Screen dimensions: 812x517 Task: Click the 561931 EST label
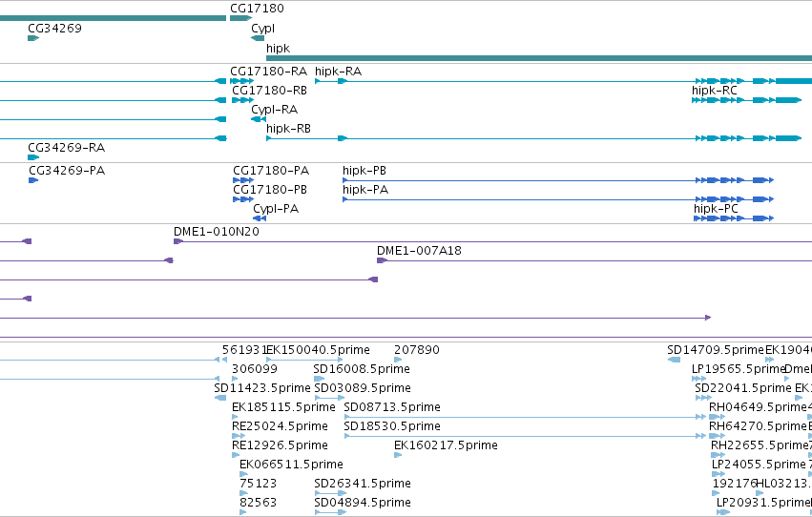244,350
